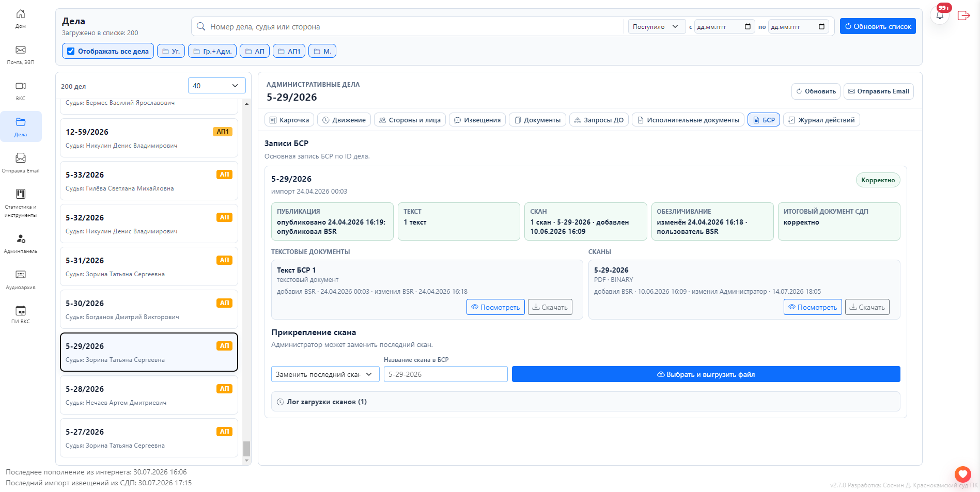Open Статистика и инструменты section
The height and width of the screenshot is (492, 980).
pos(21,202)
